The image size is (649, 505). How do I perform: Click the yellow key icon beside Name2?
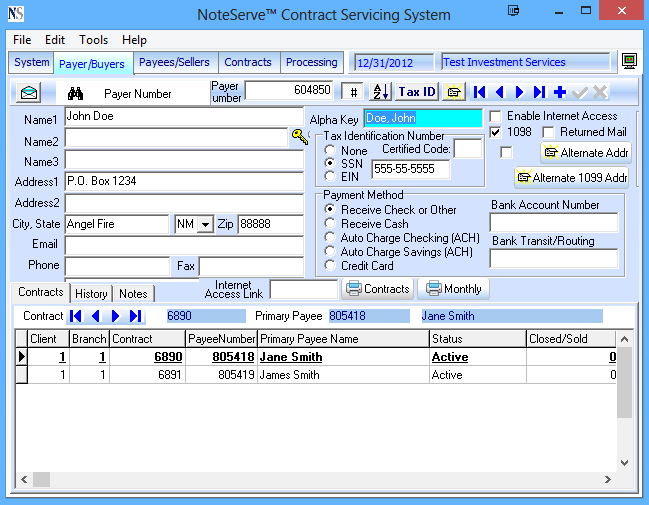point(299,137)
